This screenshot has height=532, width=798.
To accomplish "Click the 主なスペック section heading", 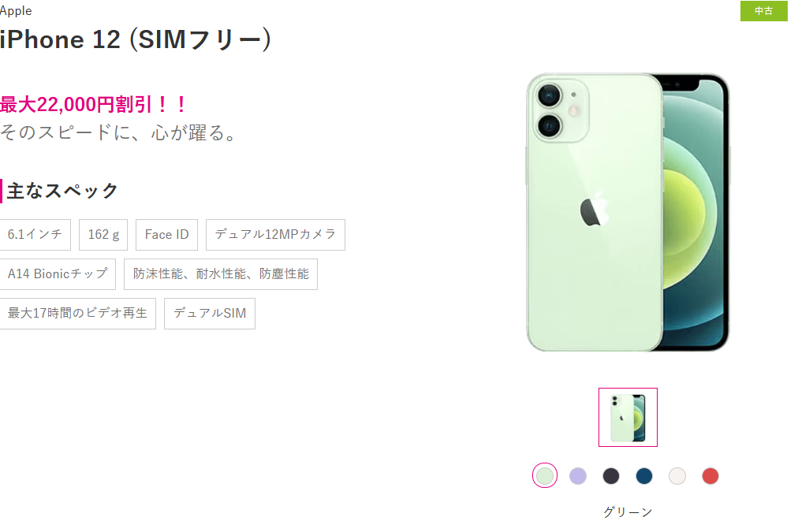I will point(62,191).
